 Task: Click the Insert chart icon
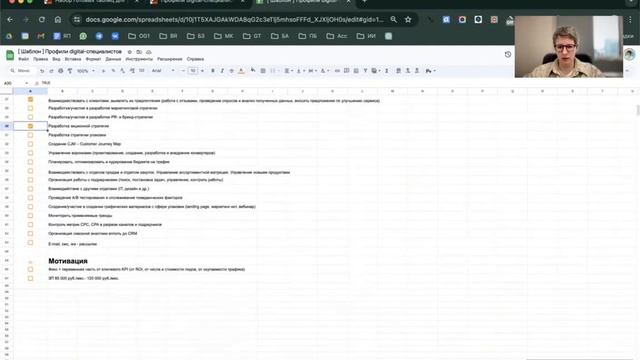(x=356, y=71)
